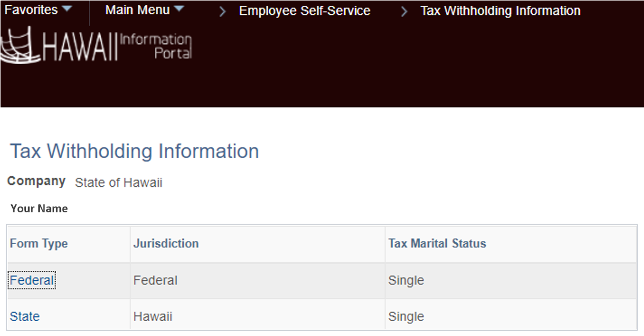Select the Federal jurisdiction cell

[155, 280]
